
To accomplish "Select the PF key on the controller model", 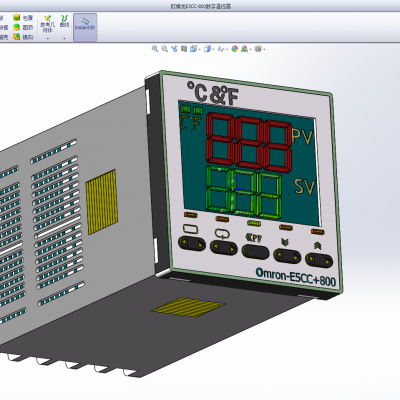I will 255,251.
